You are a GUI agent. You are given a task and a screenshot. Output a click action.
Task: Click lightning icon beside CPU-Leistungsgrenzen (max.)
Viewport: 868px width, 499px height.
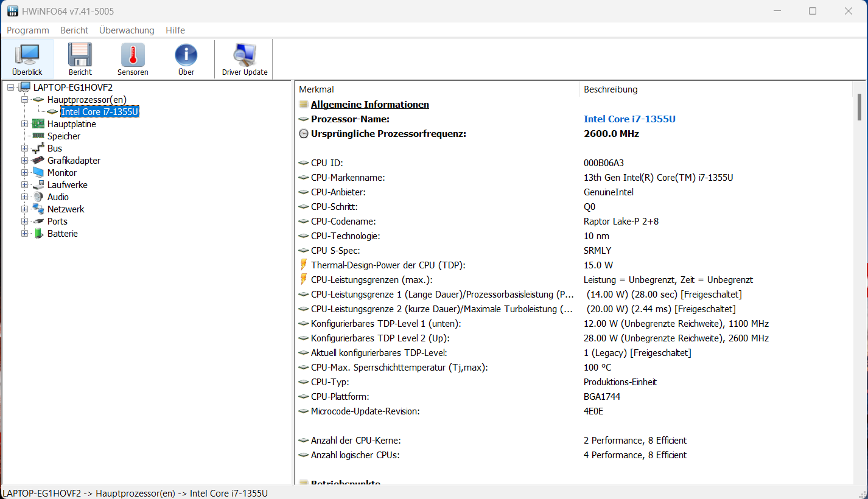(304, 279)
